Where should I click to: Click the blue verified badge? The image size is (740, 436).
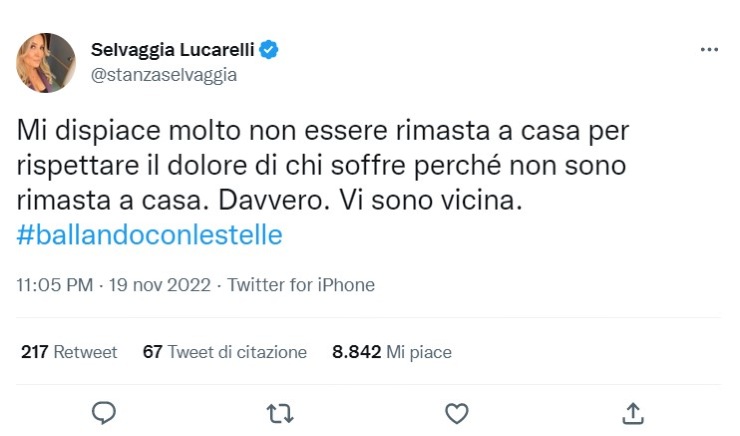tap(269, 49)
